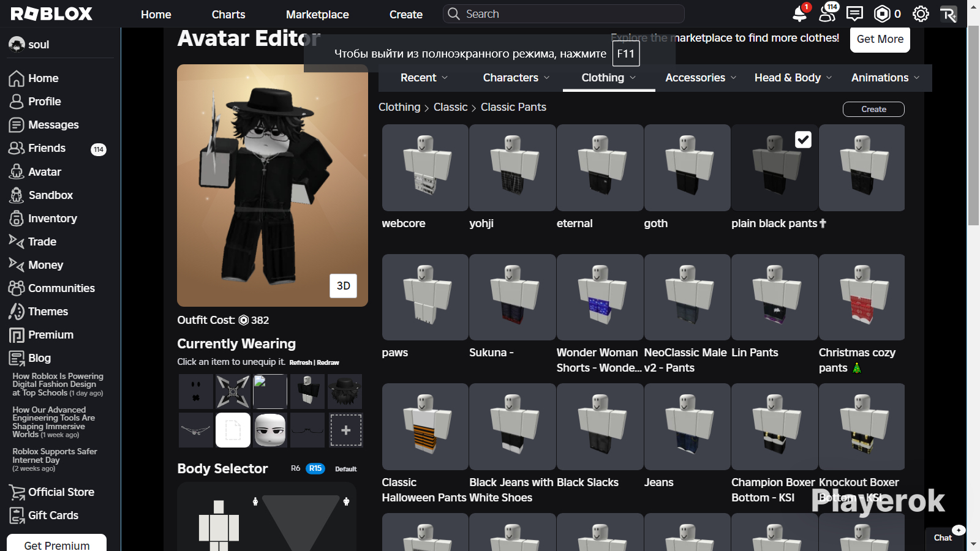Open the Gift Cards icon

tap(17, 515)
